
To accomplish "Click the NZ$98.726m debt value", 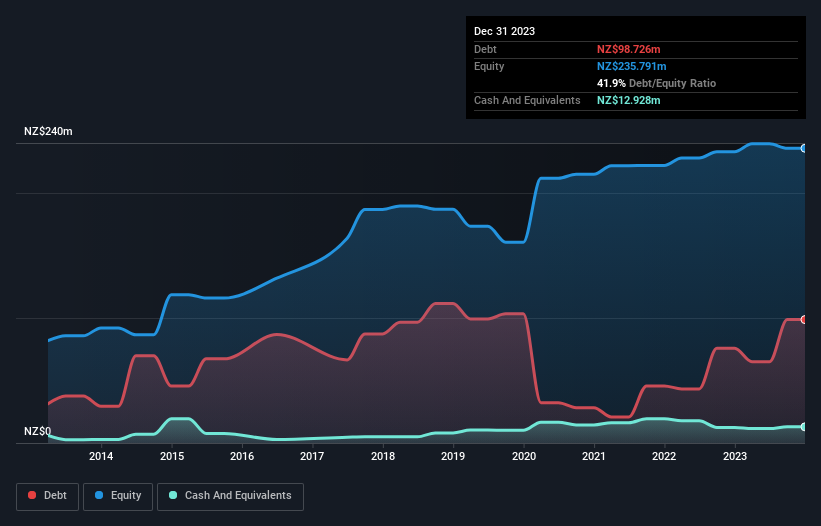I will click(x=628, y=49).
